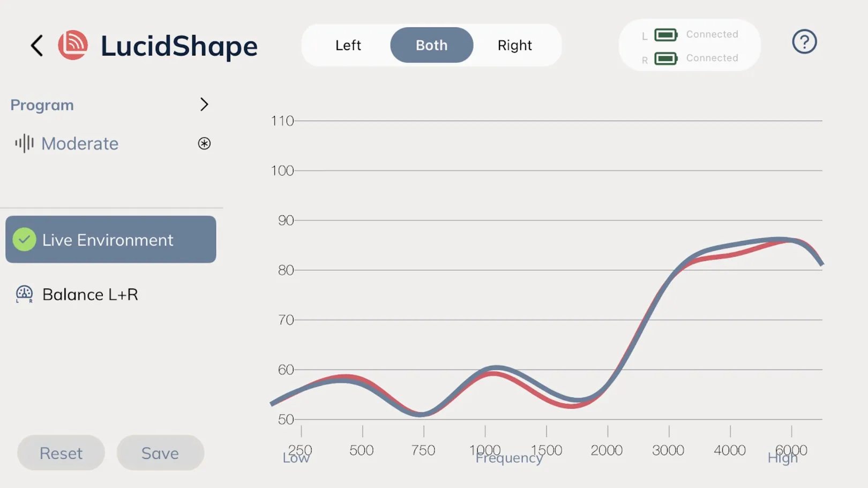
Task: Select the Both ears option
Action: 431,45
